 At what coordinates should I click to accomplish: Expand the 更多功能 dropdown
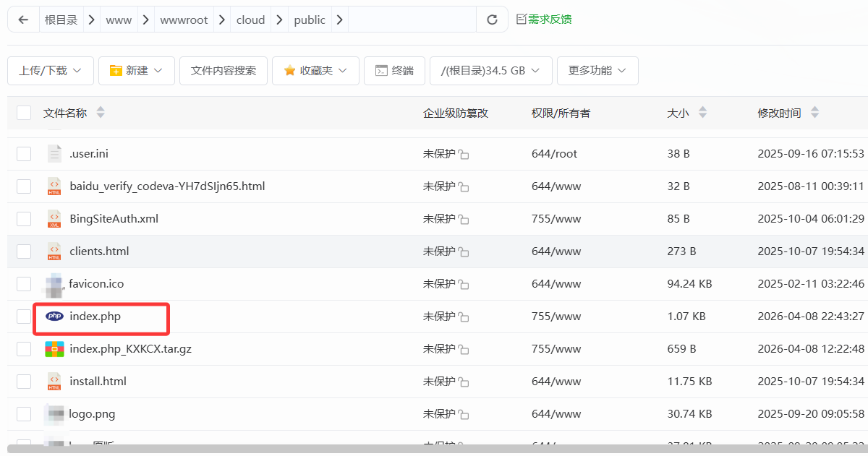pos(597,71)
